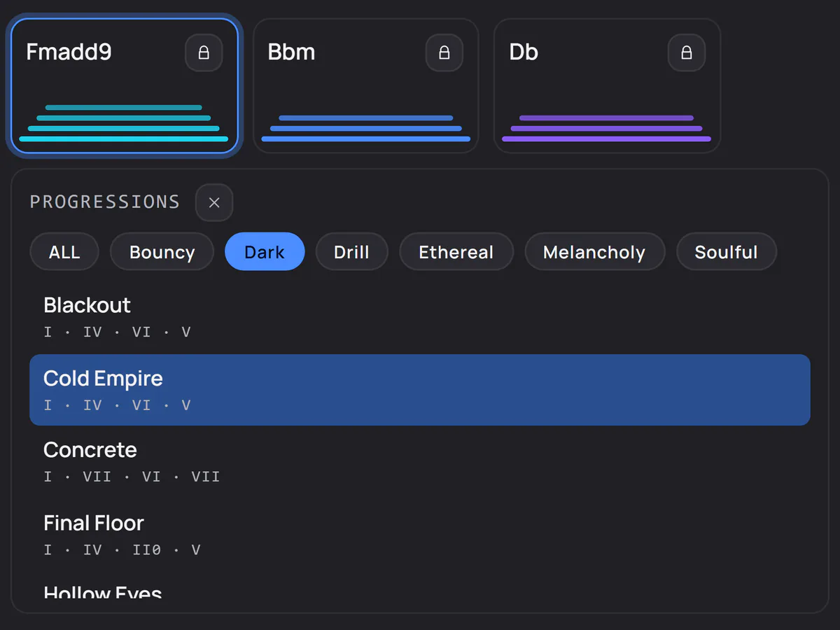Choose the Concrete progression

pos(420,462)
